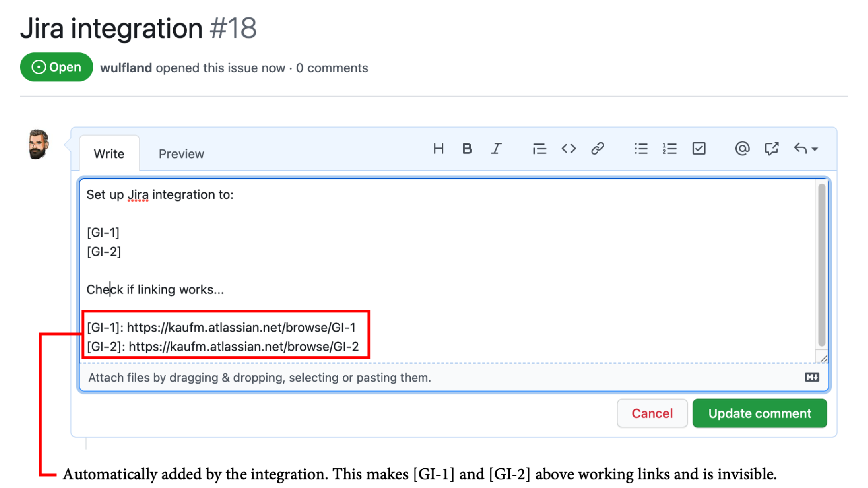Insert a numbered list

pos(670,149)
